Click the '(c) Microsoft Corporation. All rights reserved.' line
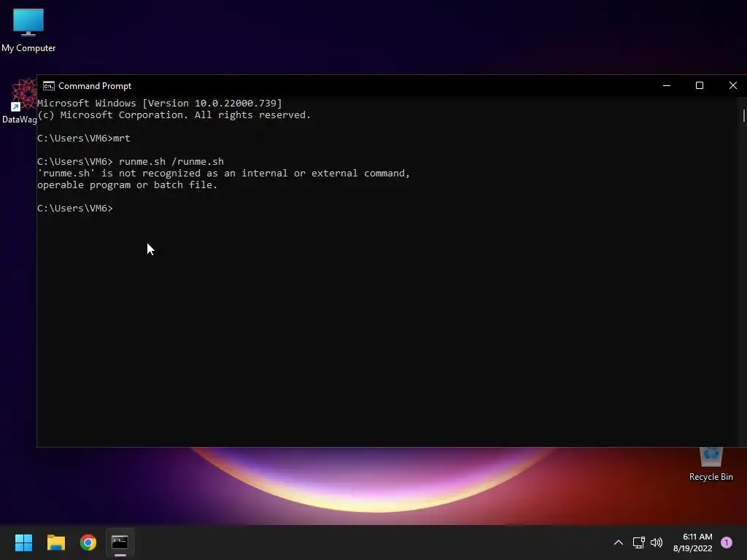The width and height of the screenshot is (747, 560). pyautogui.click(x=174, y=114)
